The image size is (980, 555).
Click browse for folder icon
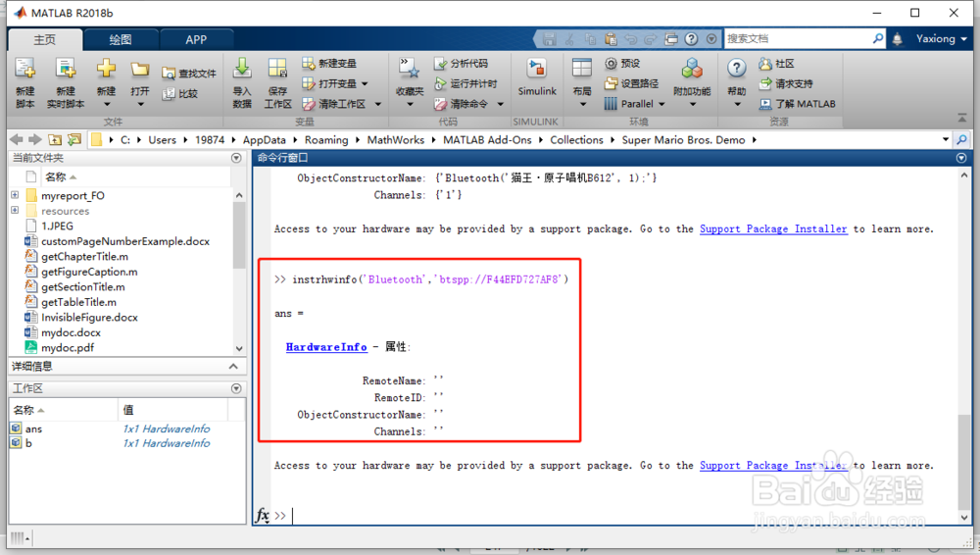[x=74, y=139]
